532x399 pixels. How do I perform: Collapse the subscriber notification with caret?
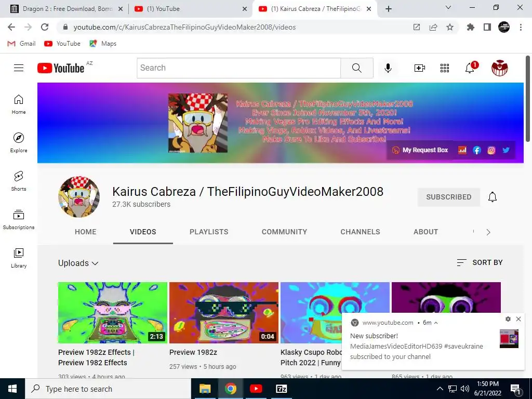pos(436,323)
